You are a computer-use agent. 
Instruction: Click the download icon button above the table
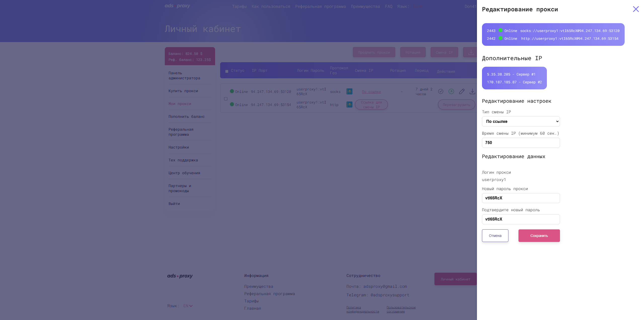coord(471,52)
